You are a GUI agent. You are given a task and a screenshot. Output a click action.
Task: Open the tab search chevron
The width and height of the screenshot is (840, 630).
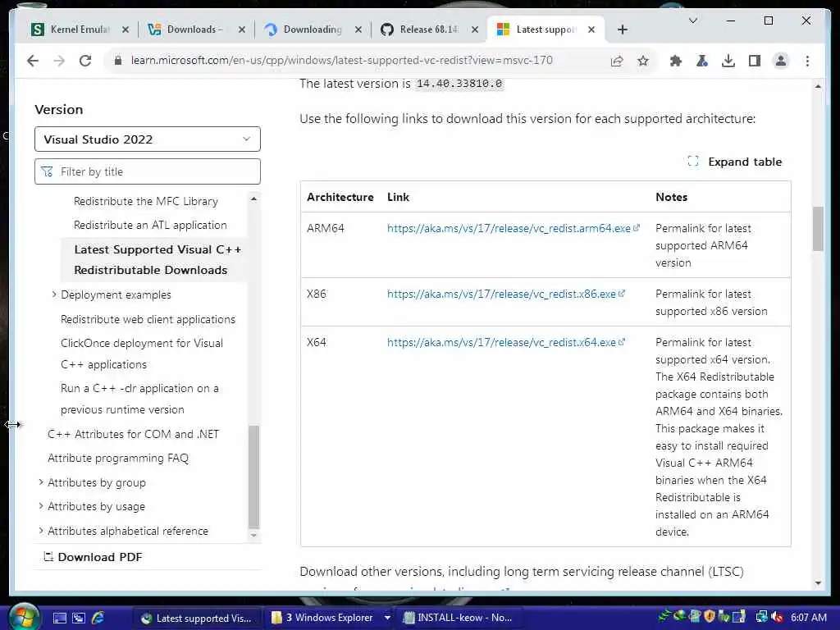point(692,21)
